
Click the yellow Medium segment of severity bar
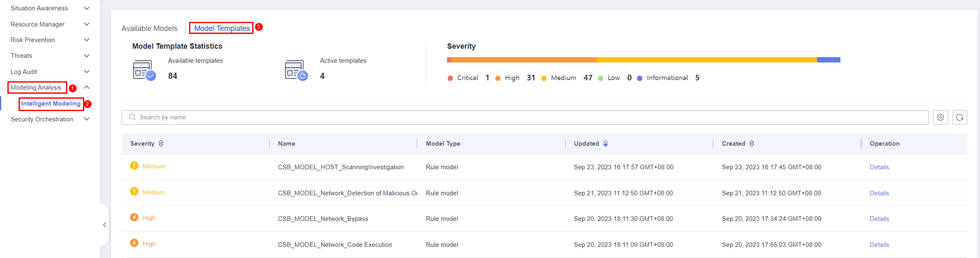click(x=706, y=60)
